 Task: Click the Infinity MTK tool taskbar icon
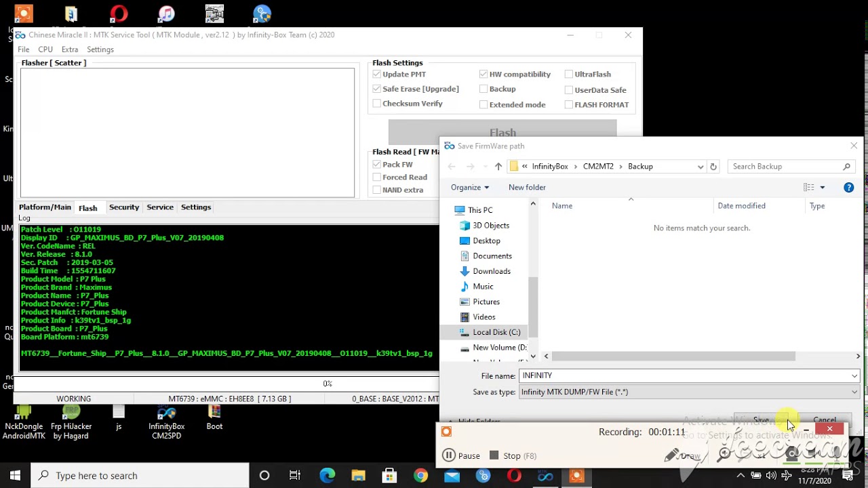coord(545,476)
